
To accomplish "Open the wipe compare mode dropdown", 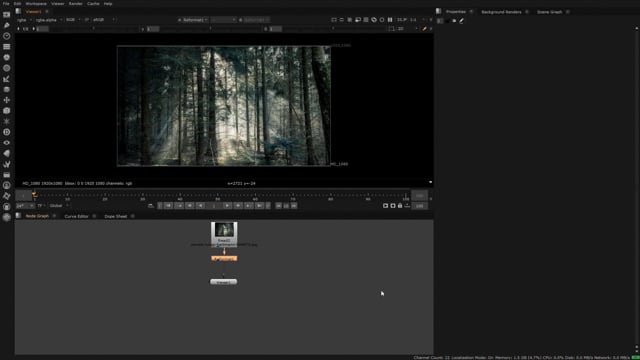I will [x=224, y=20].
